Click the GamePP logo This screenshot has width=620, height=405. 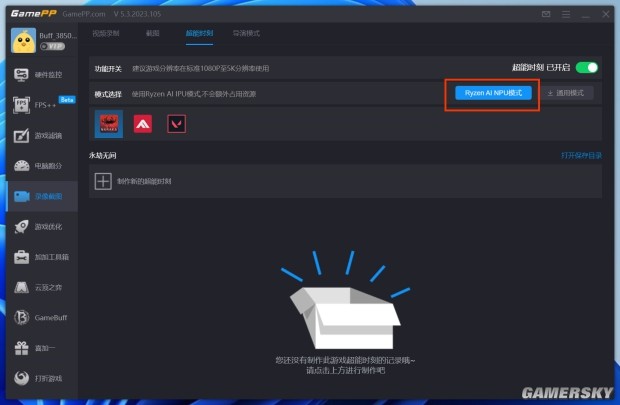pos(34,14)
